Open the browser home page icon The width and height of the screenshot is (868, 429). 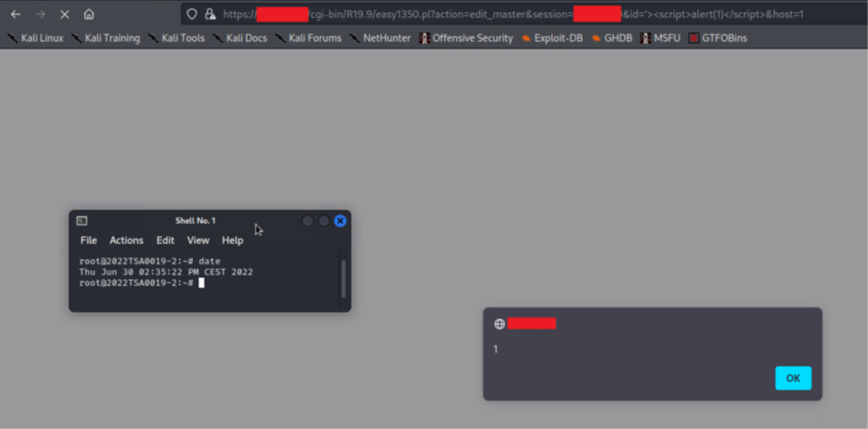(90, 15)
